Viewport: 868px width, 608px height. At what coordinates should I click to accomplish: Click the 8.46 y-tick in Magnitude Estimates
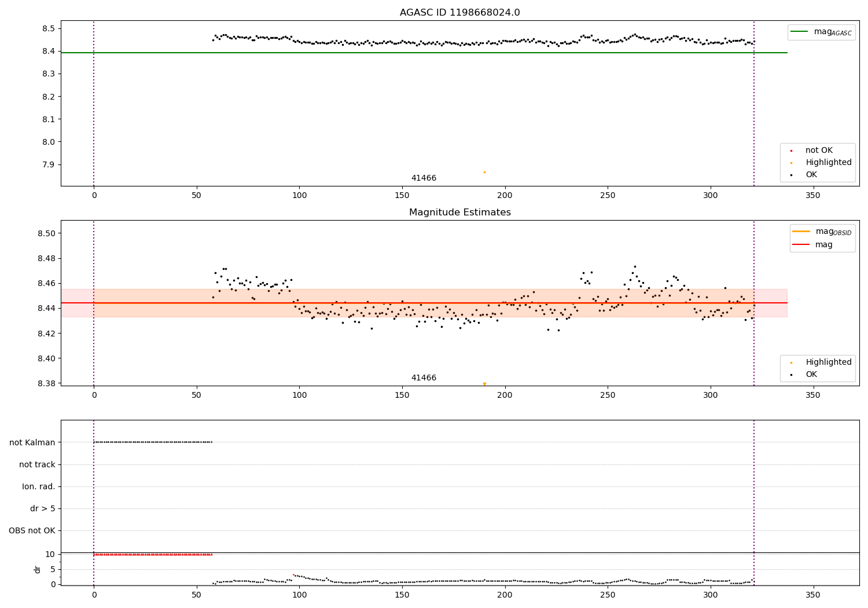(46, 283)
